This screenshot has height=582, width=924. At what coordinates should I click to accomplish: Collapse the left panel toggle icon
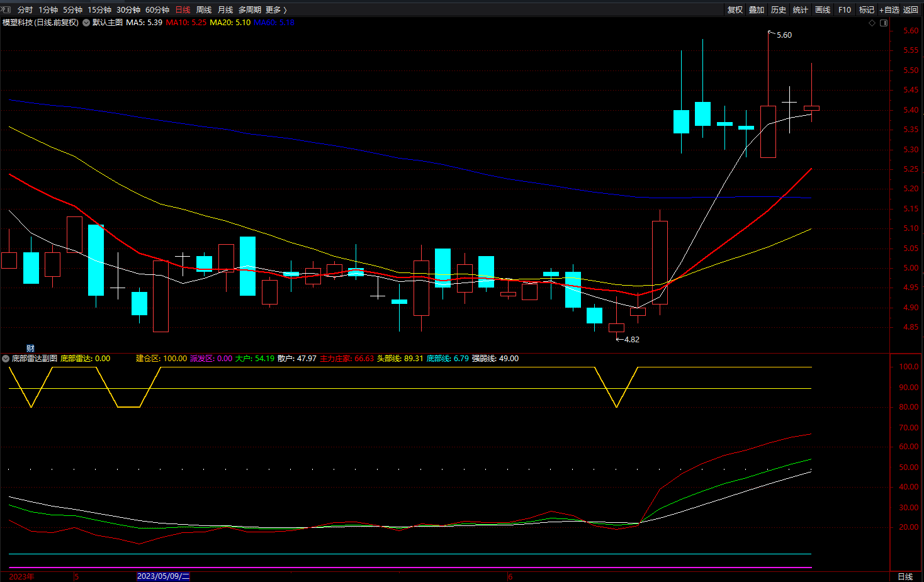6,9
